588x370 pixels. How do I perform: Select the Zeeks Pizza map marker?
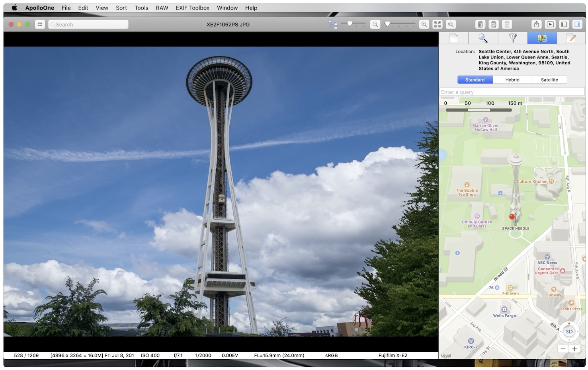[x=571, y=303]
